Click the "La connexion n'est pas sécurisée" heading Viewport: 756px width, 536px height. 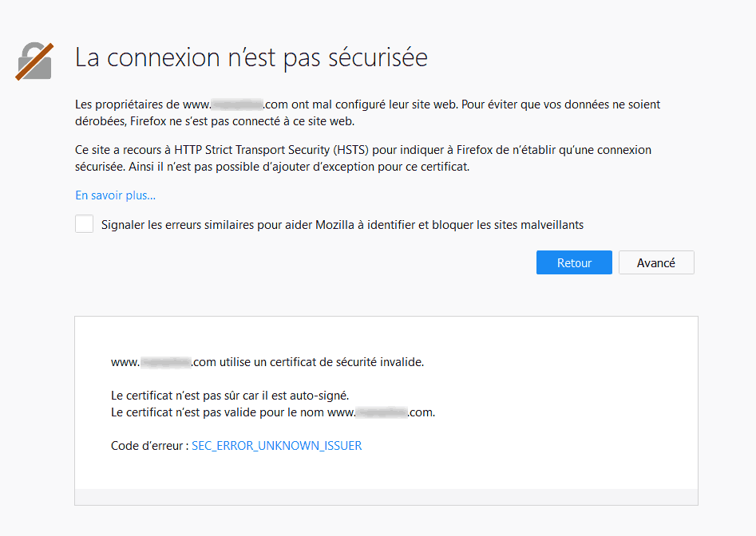coord(251,57)
